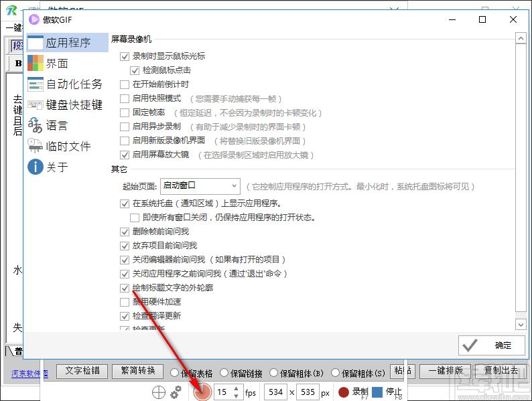Enable 启用异步录制 checkbox
Viewport: 532px width, 401px height.
[125, 127]
